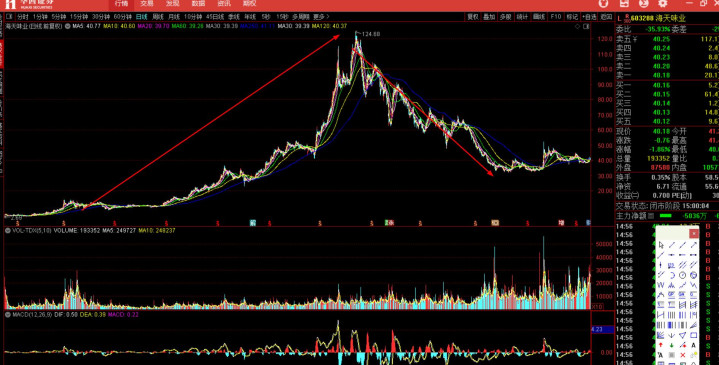Click the 返回 back button

[x=606, y=17]
